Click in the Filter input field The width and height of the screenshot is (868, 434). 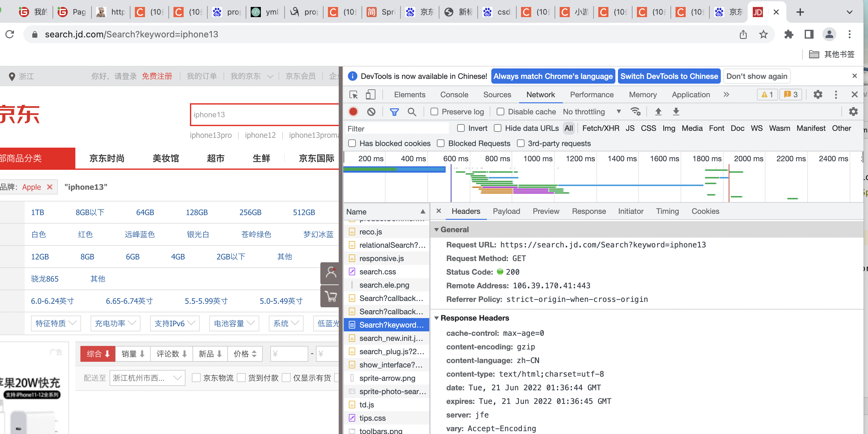pyautogui.click(x=398, y=129)
